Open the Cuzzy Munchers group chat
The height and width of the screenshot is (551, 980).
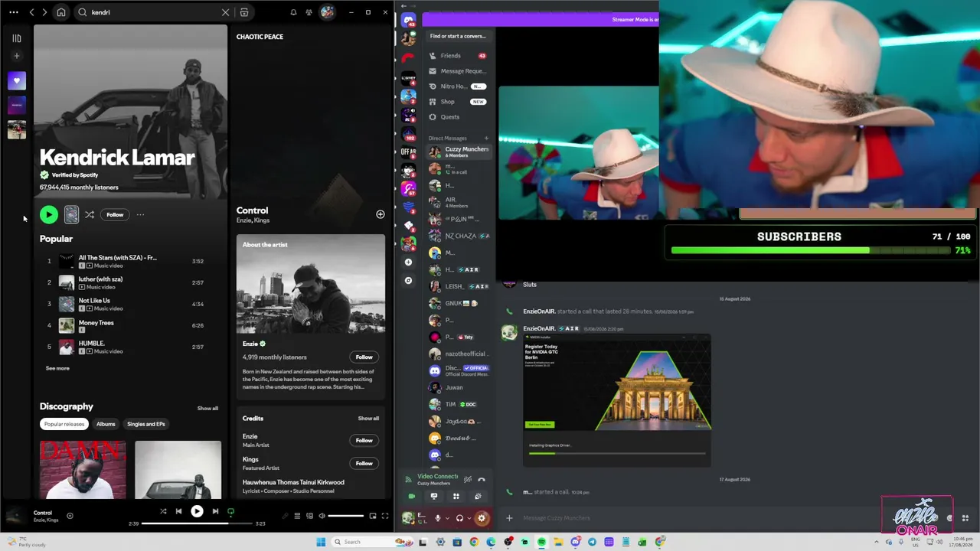tap(458, 152)
